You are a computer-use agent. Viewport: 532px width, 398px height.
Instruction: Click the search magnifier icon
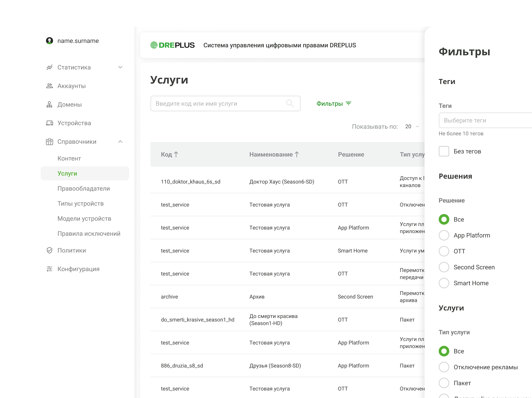(x=290, y=103)
